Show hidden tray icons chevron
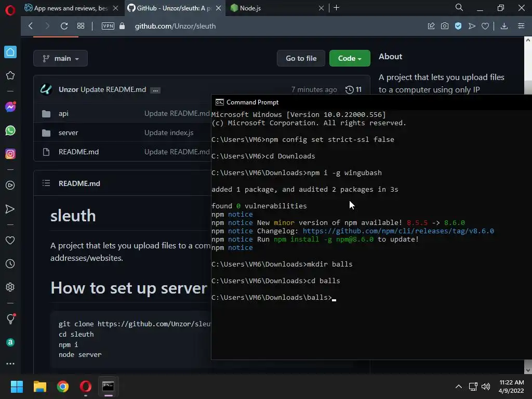The width and height of the screenshot is (532, 399). (x=458, y=387)
